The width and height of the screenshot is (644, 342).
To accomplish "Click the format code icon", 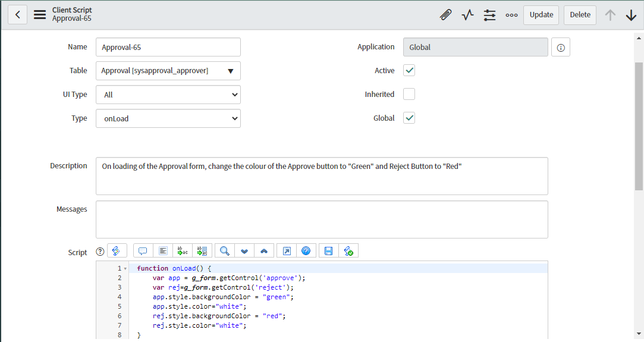I will point(163,251).
